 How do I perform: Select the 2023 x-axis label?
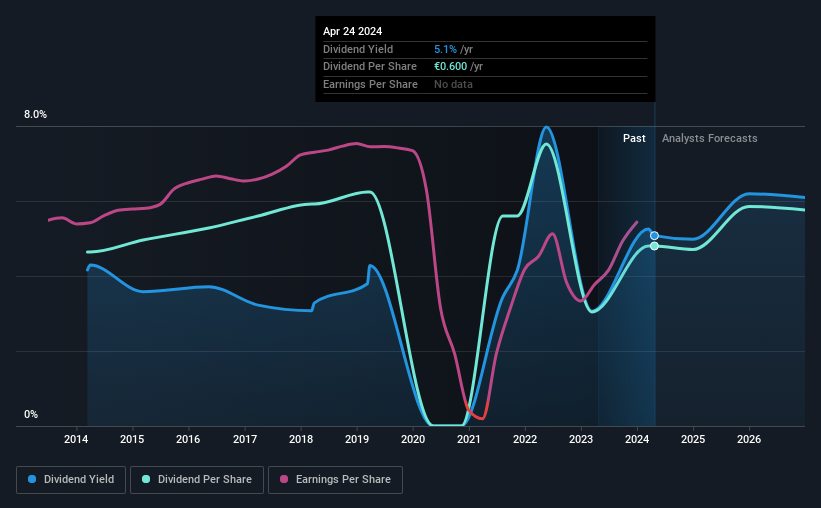click(581, 439)
